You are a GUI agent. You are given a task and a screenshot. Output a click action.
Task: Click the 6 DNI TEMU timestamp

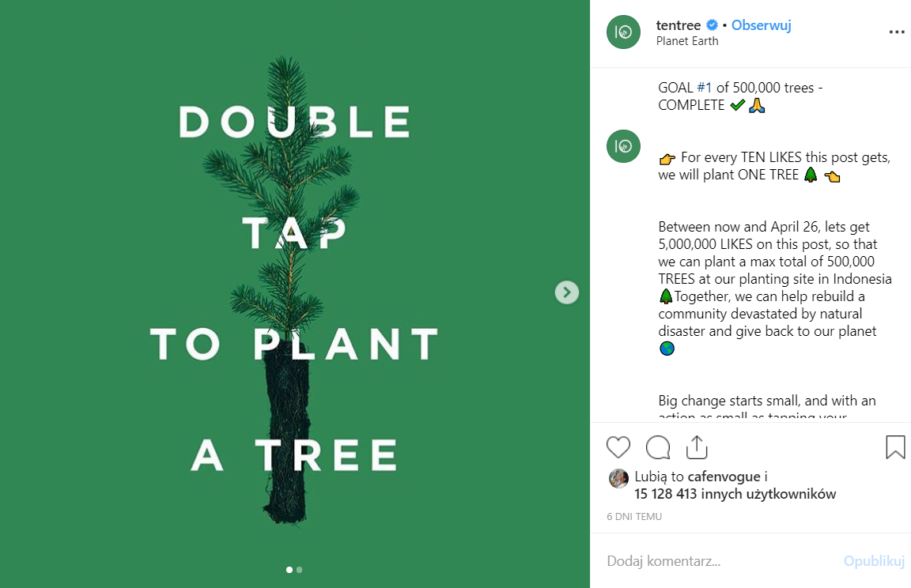pyautogui.click(x=634, y=516)
